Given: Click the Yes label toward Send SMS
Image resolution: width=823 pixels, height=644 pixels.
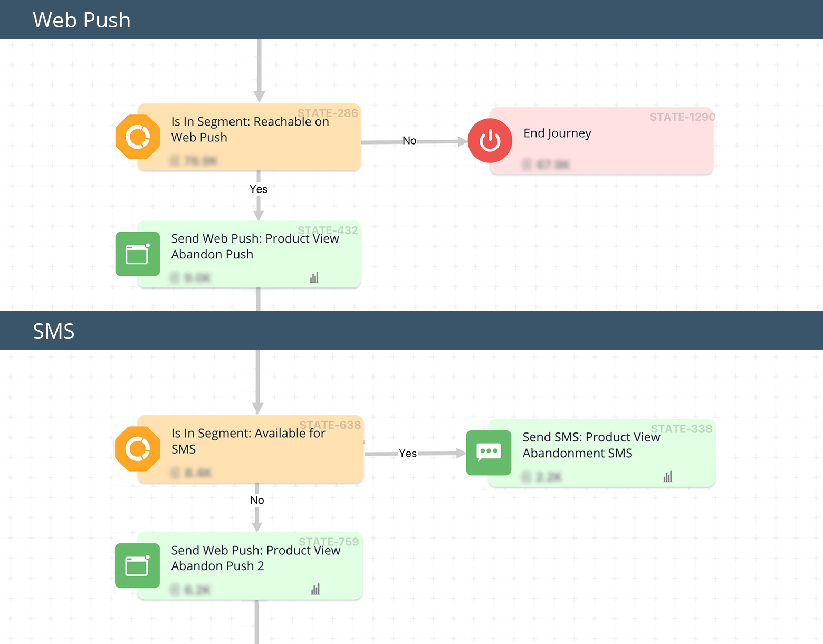Looking at the screenshot, I should coord(408,454).
